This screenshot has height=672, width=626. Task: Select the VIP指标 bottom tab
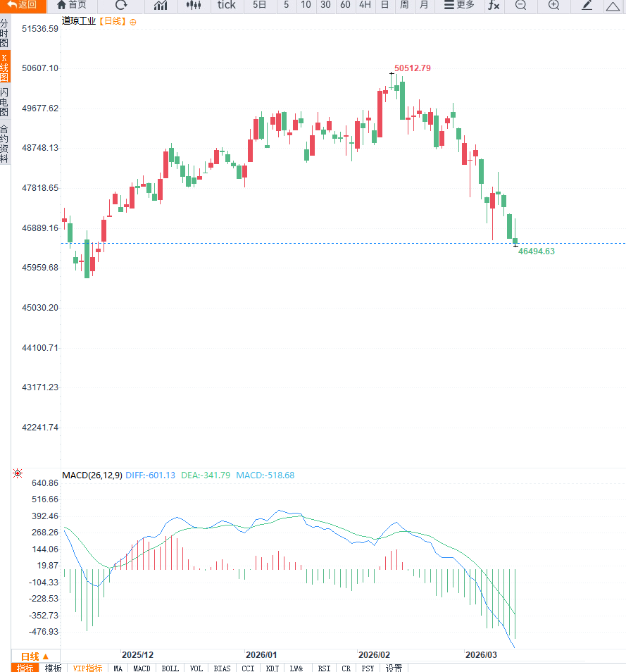click(x=87, y=668)
